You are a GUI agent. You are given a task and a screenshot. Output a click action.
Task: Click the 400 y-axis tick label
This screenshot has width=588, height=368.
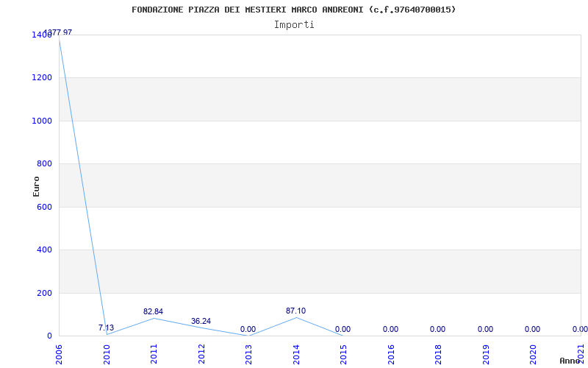pos(44,250)
